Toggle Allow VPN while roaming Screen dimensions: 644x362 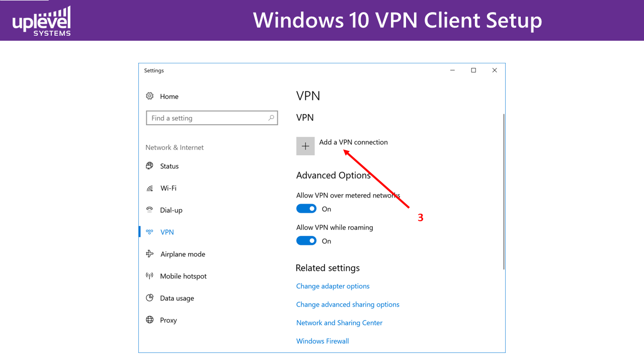(306, 241)
